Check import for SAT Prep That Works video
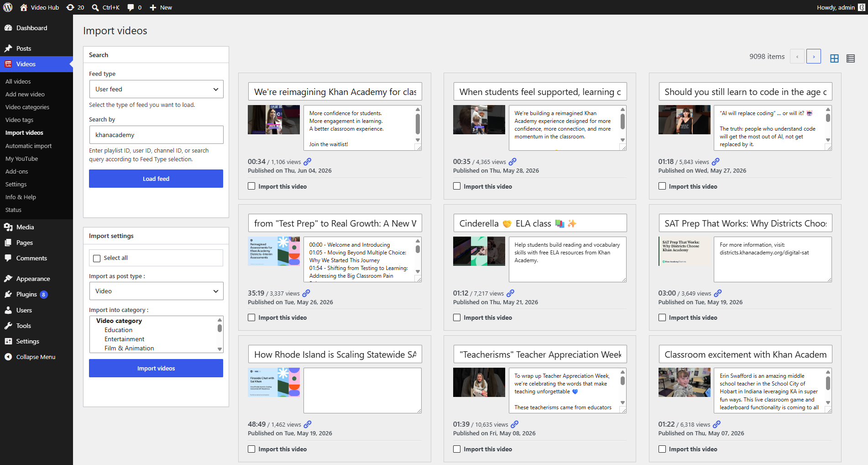The image size is (868, 465). [662, 317]
